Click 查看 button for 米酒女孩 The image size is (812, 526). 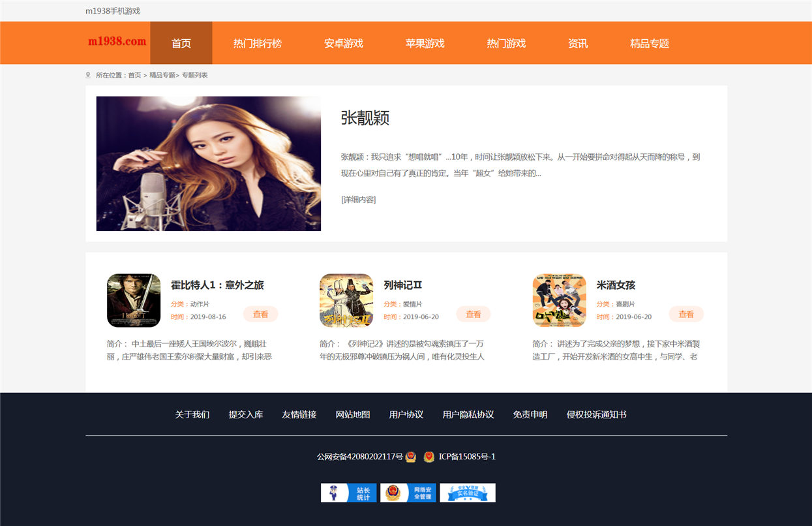pos(686,314)
